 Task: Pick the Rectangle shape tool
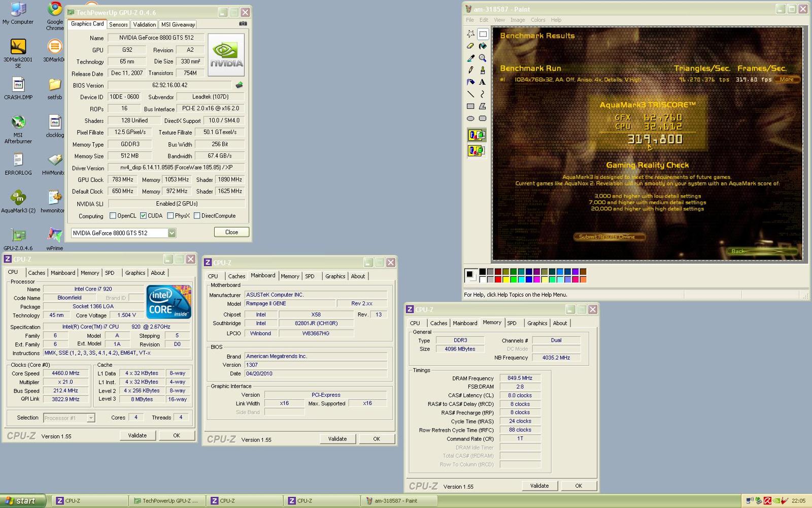[470, 106]
